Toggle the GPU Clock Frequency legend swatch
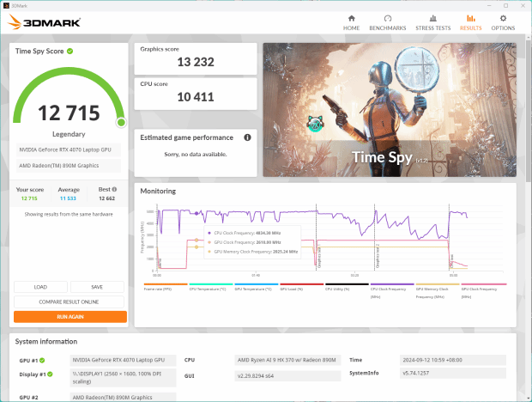Image resolution: width=532 pixels, height=402 pixels. coord(484,284)
